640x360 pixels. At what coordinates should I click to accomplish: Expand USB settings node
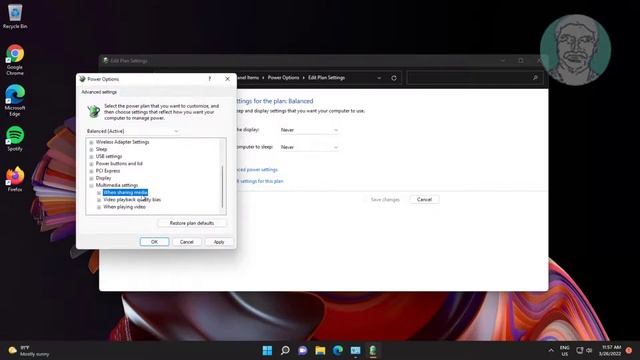point(91,157)
